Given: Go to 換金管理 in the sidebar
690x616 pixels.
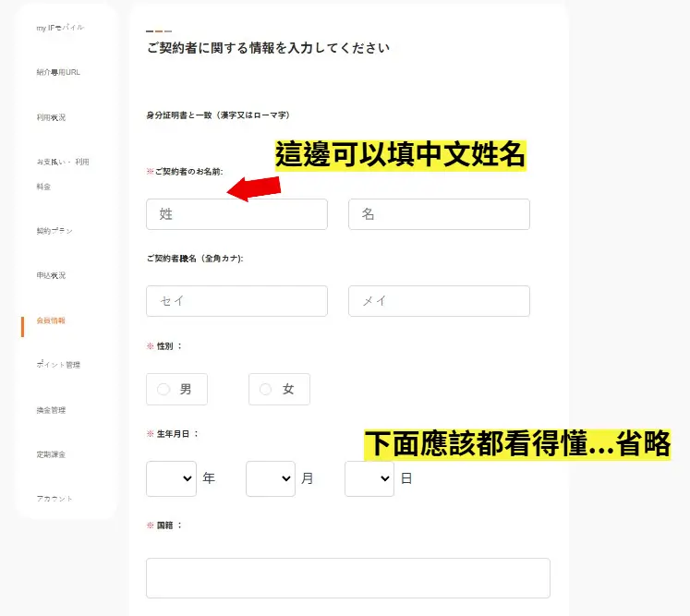Looking at the screenshot, I should (51, 410).
